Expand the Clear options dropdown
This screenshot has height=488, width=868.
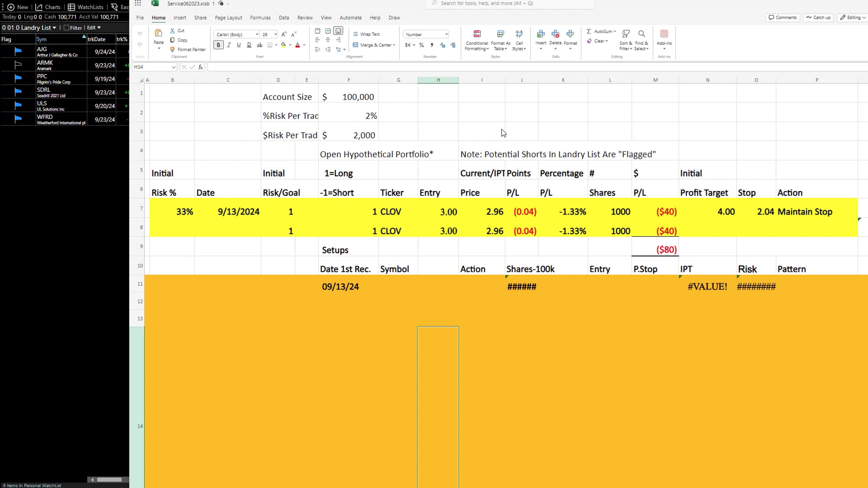607,41
